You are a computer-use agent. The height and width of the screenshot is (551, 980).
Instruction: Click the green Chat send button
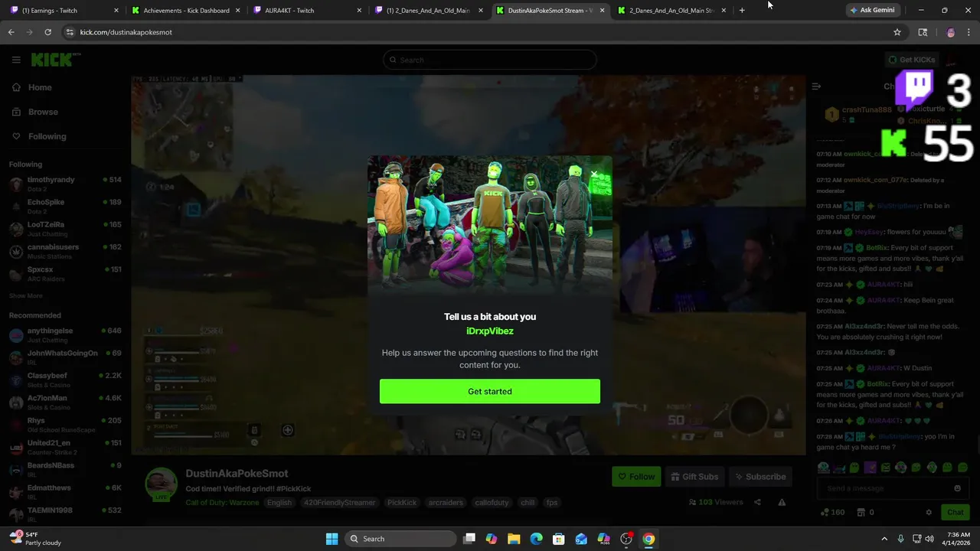(x=955, y=512)
